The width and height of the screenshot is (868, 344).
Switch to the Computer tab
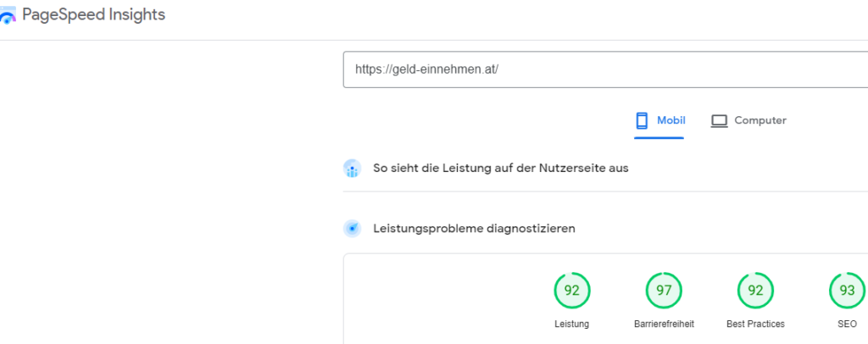click(748, 120)
